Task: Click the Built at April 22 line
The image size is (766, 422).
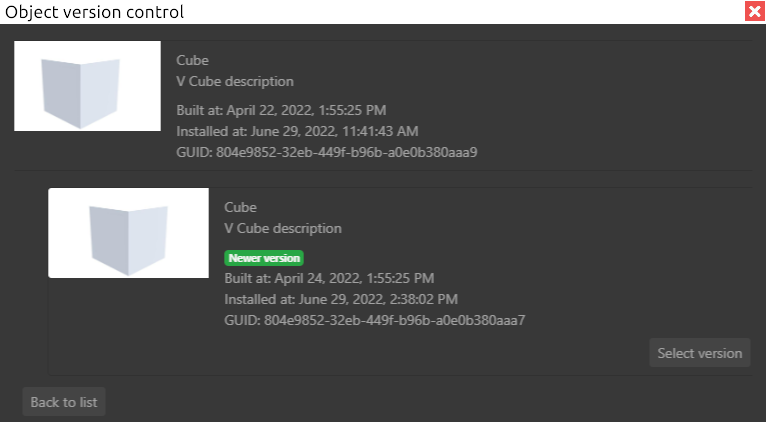Action: pyautogui.click(x=280, y=109)
